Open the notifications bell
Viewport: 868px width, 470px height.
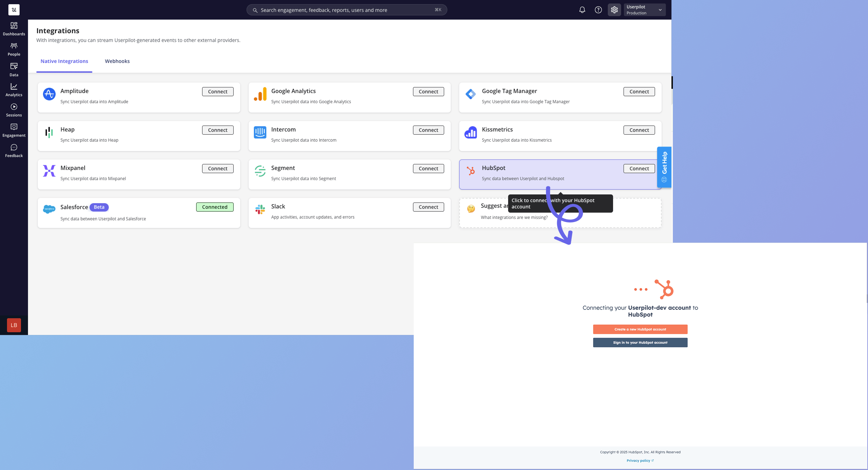(x=582, y=10)
